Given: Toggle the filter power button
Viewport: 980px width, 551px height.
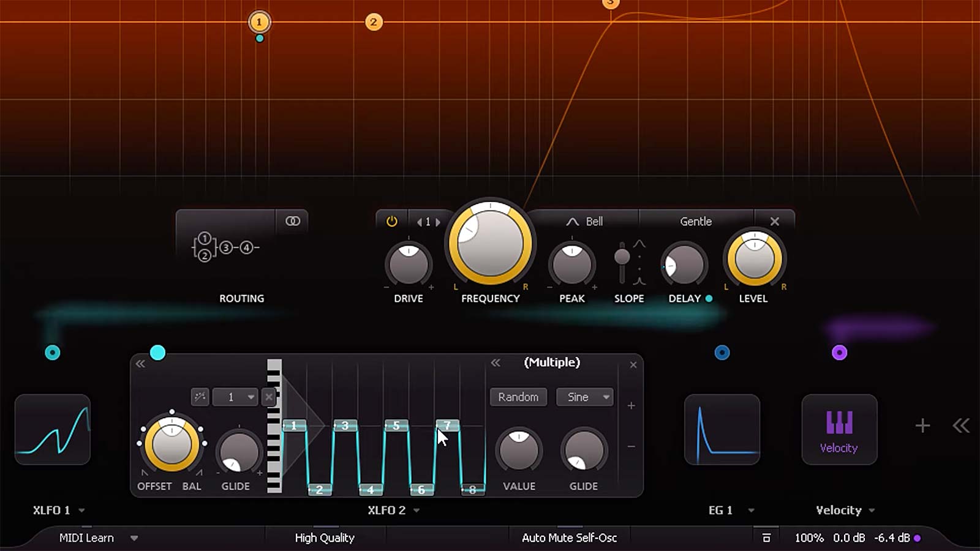Looking at the screenshot, I should [x=391, y=221].
